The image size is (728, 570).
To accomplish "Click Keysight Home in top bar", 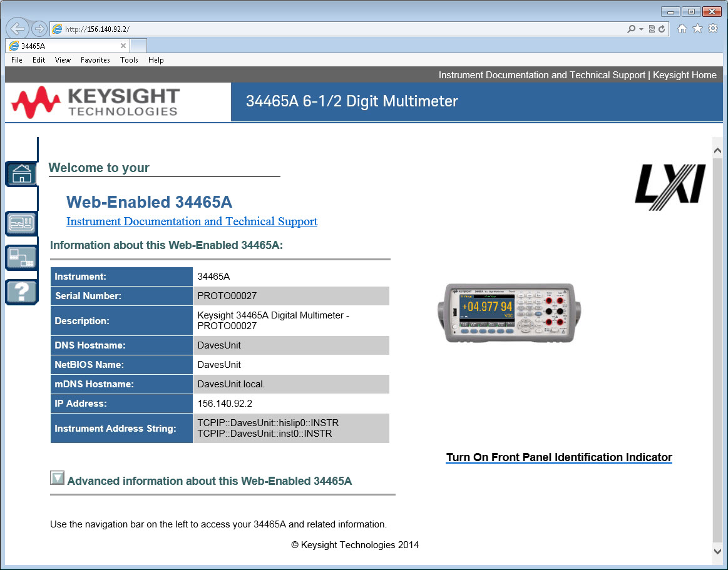I will [x=684, y=74].
